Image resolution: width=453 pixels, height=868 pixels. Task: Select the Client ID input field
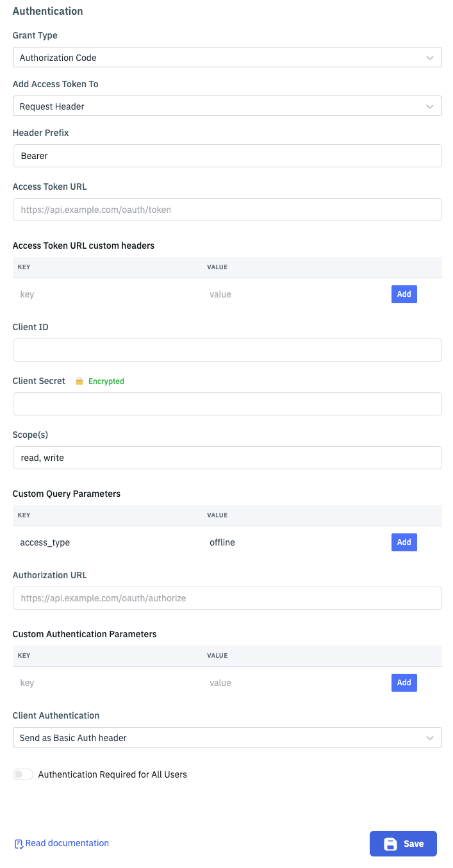coord(227,350)
